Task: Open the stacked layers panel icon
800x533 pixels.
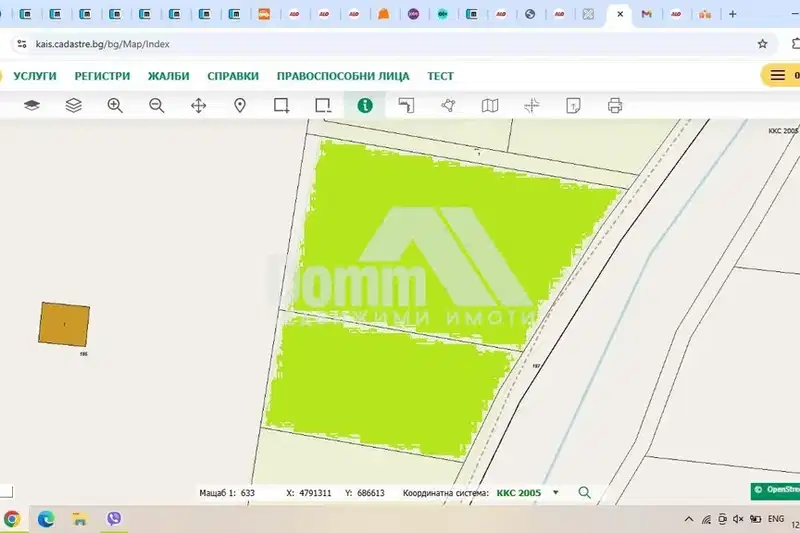Action: (x=73, y=106)
